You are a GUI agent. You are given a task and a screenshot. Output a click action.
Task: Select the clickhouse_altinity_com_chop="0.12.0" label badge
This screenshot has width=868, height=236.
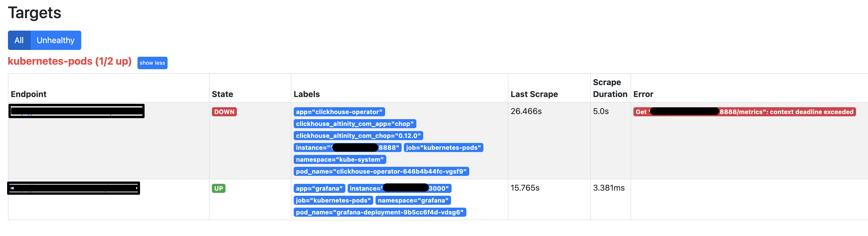click(x=358, y=136)
